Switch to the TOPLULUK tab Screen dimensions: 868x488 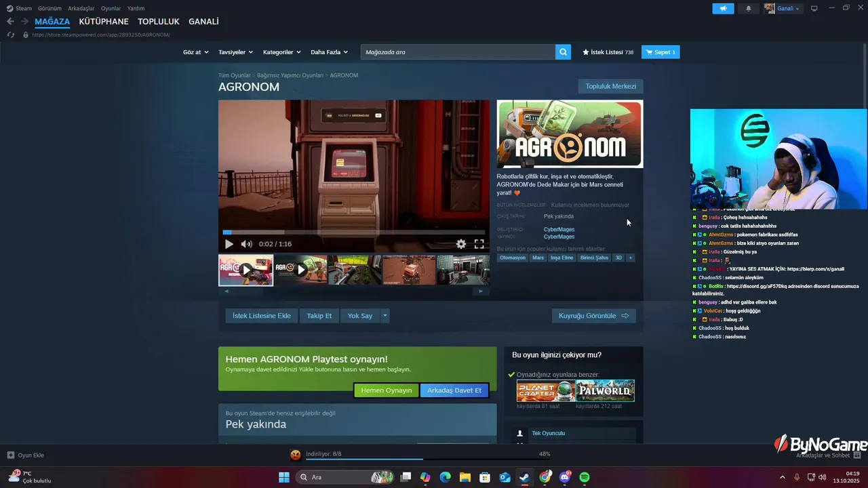[159, 22]
